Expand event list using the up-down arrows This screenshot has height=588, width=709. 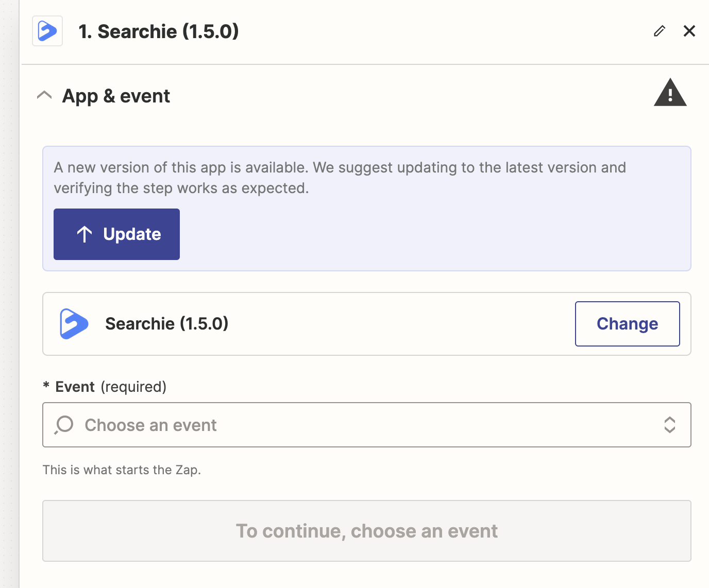pyautogui.click(x=669, y=425)
